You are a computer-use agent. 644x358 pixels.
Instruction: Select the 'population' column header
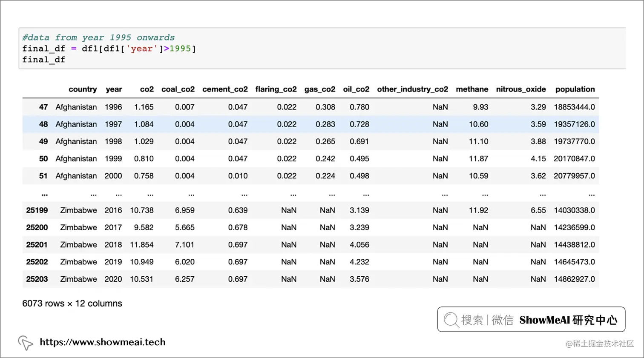(x=575, y=89)
